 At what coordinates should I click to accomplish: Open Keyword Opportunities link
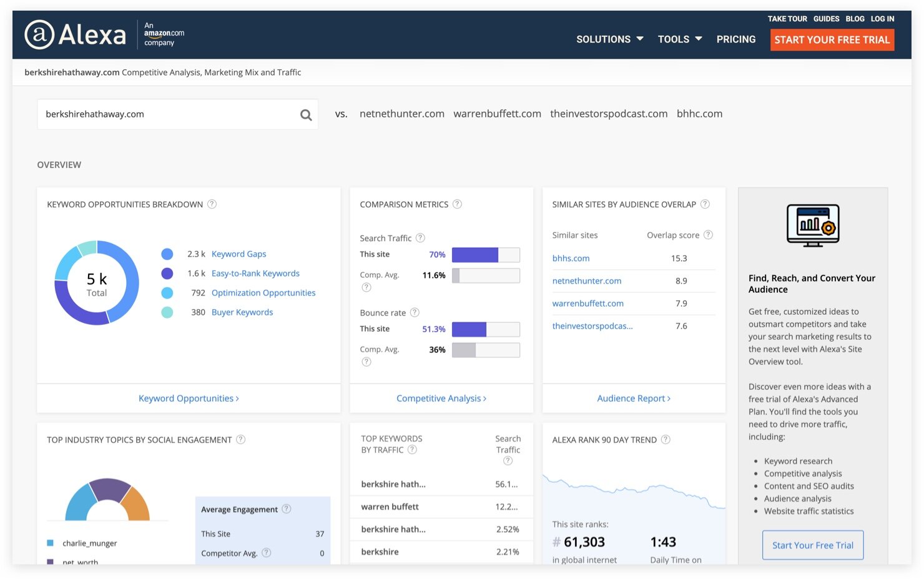pyautogui.click(x=189, y=398)
